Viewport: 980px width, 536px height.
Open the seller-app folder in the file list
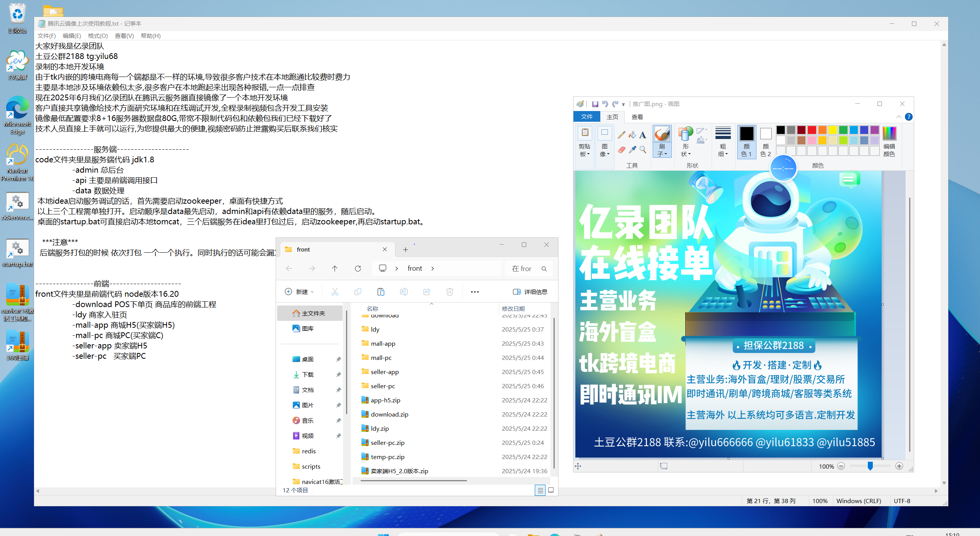pos(384,372)
